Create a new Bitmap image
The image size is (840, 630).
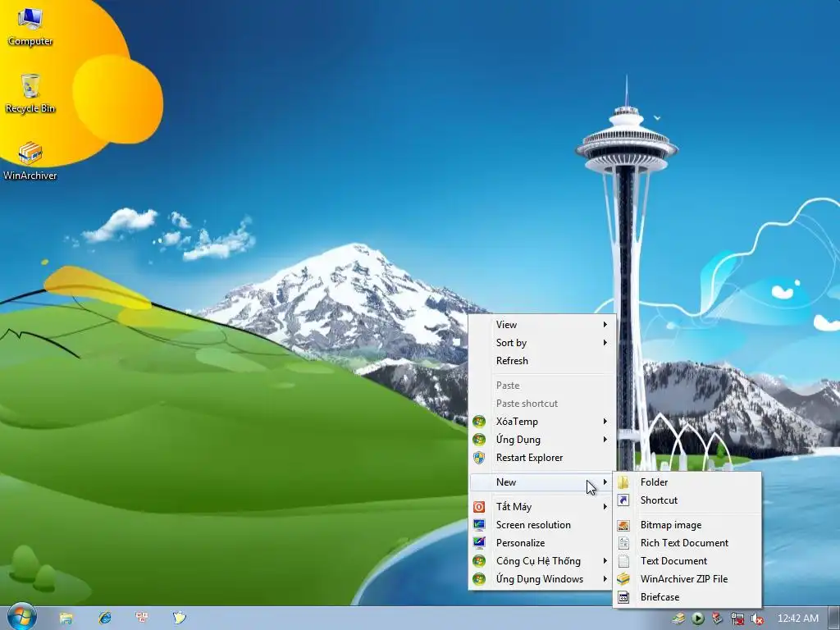click(687, 525)
